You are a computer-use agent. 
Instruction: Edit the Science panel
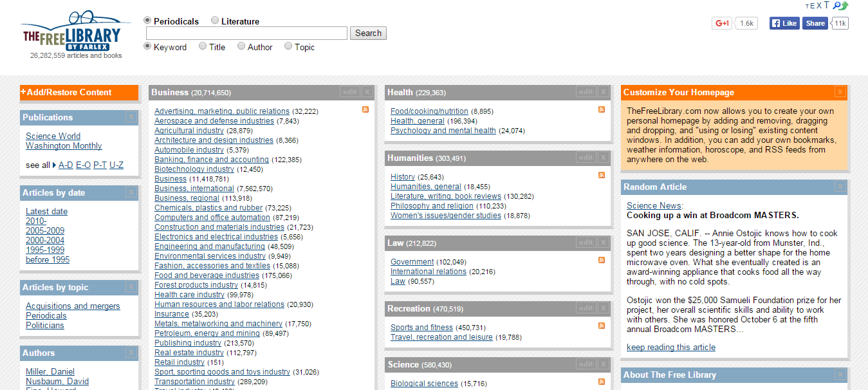click(x=586, y=364)
